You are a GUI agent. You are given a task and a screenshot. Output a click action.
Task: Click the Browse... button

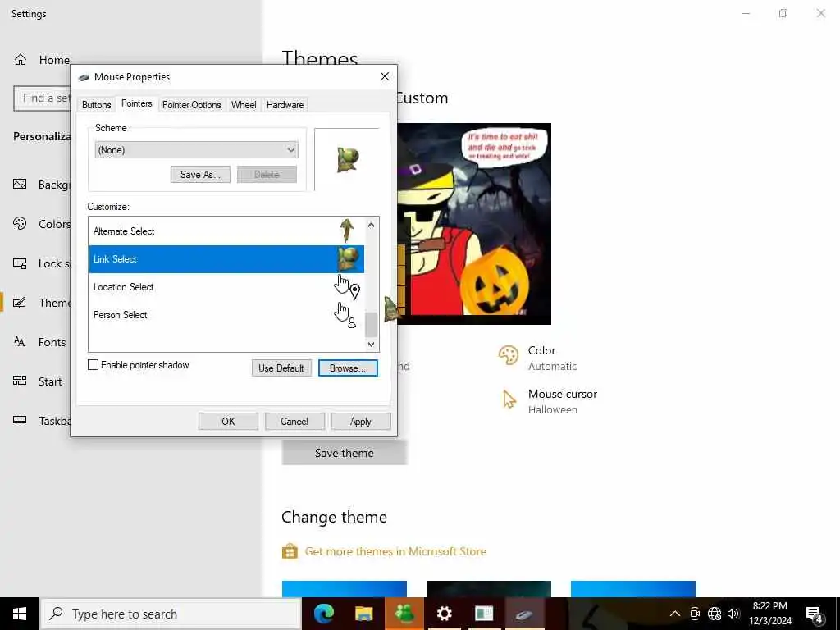(x=348, y=368)
